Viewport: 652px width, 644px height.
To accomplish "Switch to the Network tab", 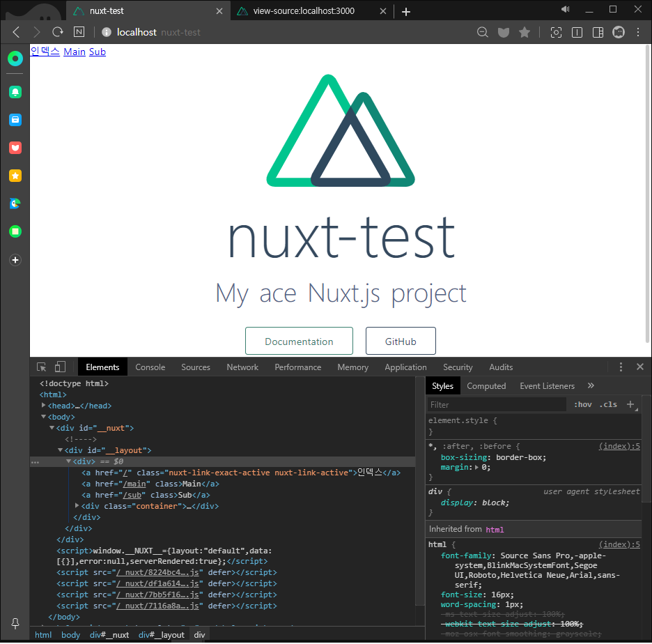I will tap(242, 367).
